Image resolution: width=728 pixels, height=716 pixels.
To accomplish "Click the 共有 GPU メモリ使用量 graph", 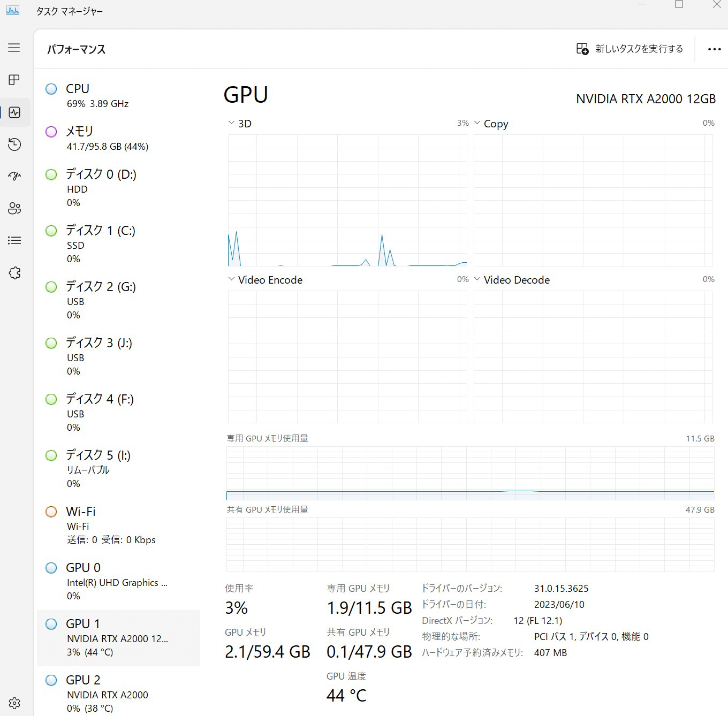I will [470, 544].
